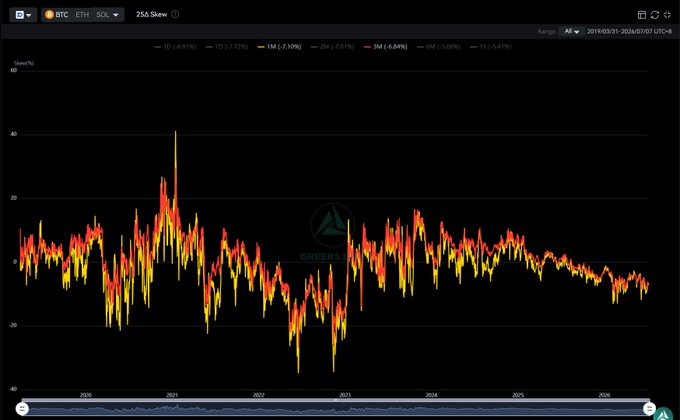Viewport: 680px width, 420px height.
Task: Click the mini overview chart in range slider
Action: coord(336,409)
